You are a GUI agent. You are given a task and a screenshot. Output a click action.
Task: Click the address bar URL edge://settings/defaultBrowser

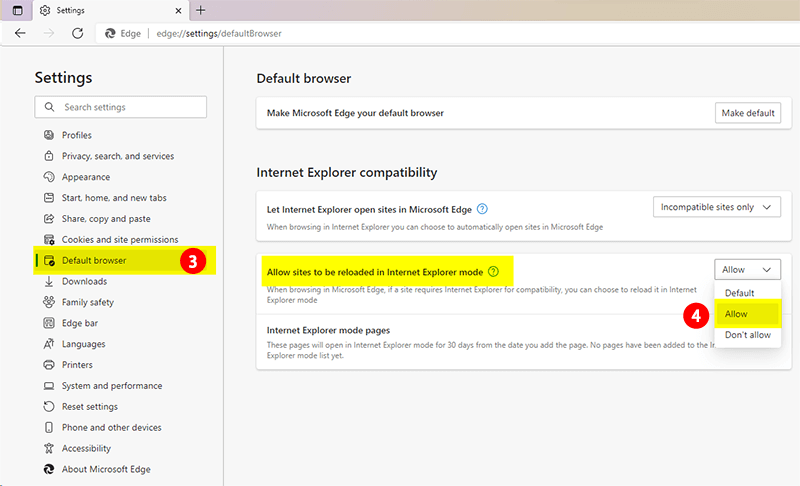point(219,34)
